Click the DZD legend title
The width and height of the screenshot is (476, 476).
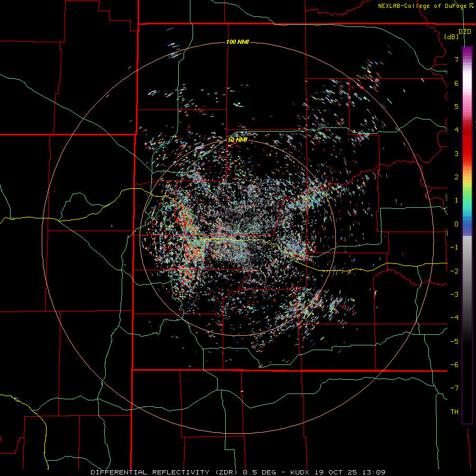[x=465, y=32]
